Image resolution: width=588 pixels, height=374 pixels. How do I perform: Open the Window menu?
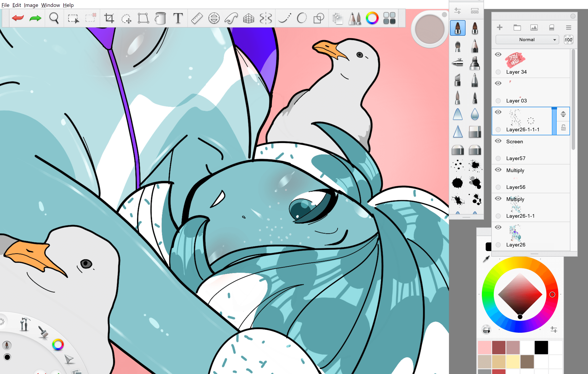[x=50, y=5]
